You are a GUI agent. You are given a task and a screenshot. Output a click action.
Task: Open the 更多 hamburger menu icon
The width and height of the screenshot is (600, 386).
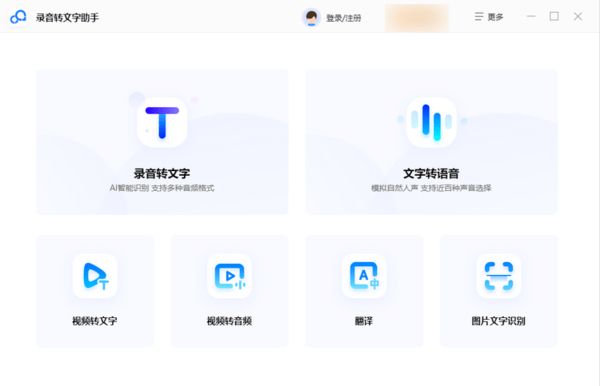pos(479,16)
